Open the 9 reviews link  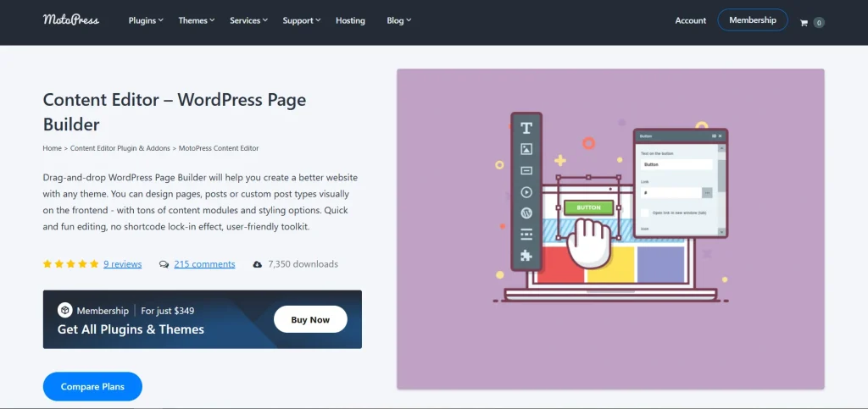(x=122, y=264)
